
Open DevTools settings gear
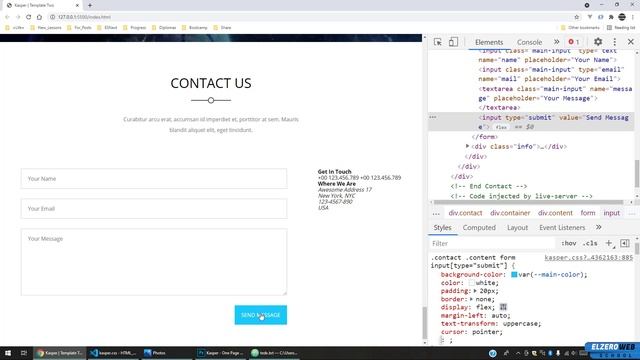[598, 42]
